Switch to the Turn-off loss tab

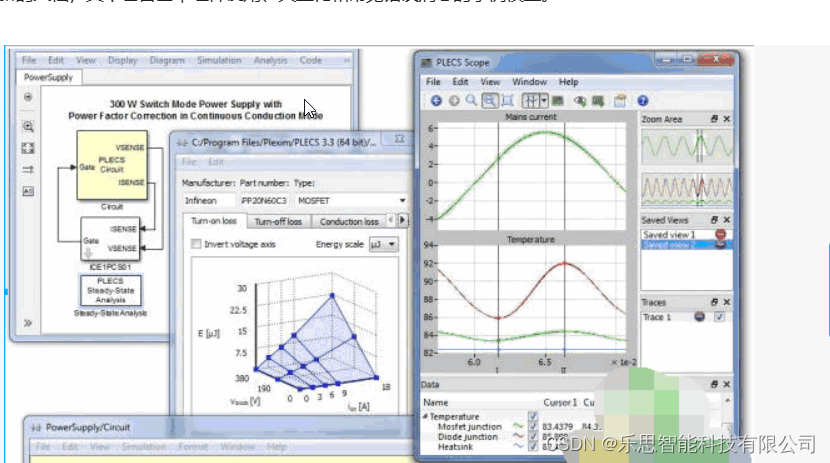click(x=278, y=222)
